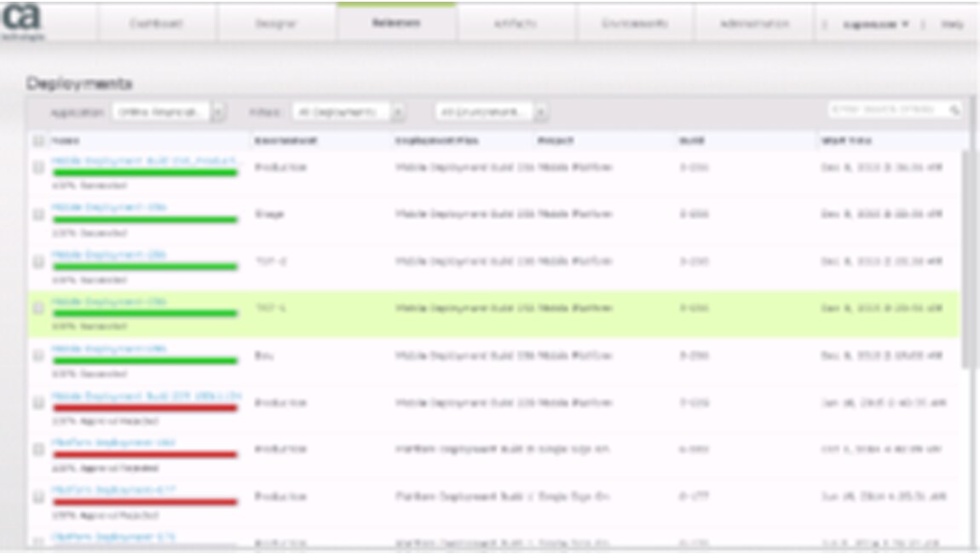Open the user account menu beside Help
Image resolution: width=980 pixels, height=554 pixels.
[875, 25]
